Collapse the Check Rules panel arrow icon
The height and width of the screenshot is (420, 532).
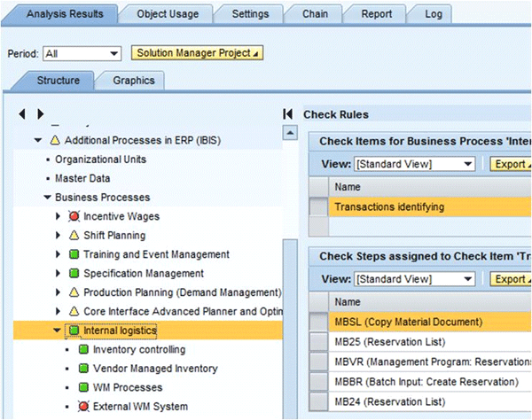(287, 114)
